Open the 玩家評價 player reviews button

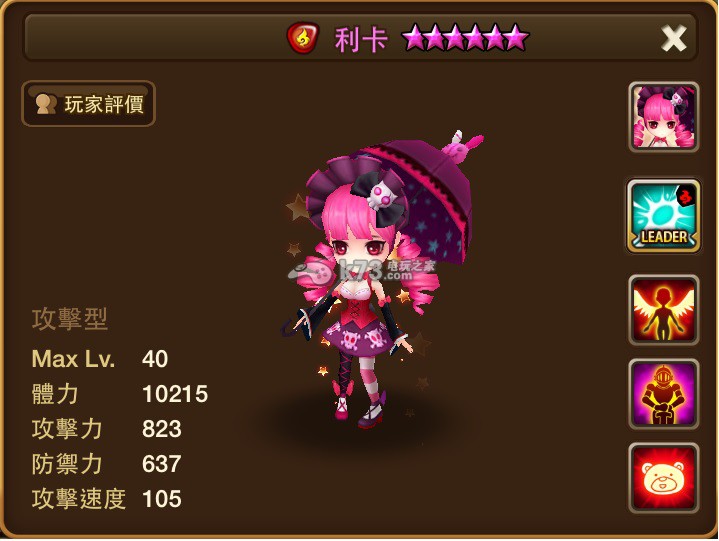[88, 104]
